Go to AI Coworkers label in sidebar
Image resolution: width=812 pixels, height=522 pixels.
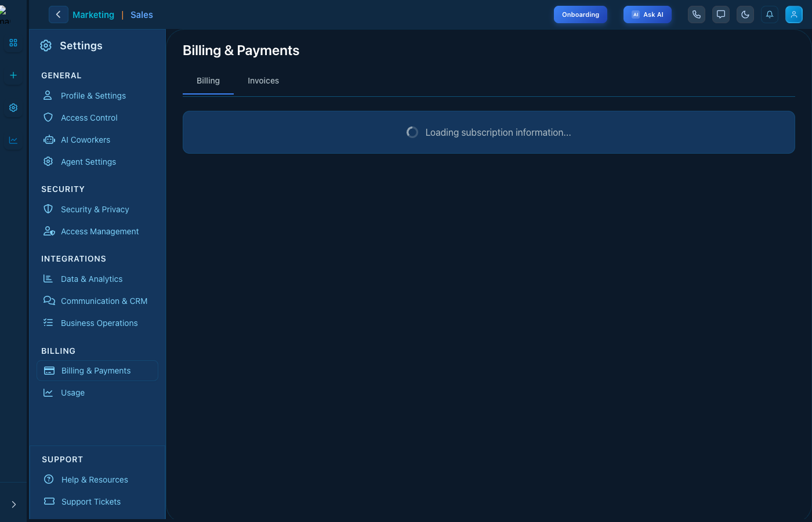[86, 140]
